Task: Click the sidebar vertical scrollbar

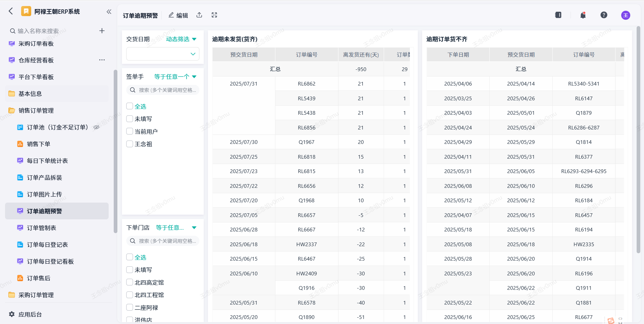Action: click(x=115, y=151)
